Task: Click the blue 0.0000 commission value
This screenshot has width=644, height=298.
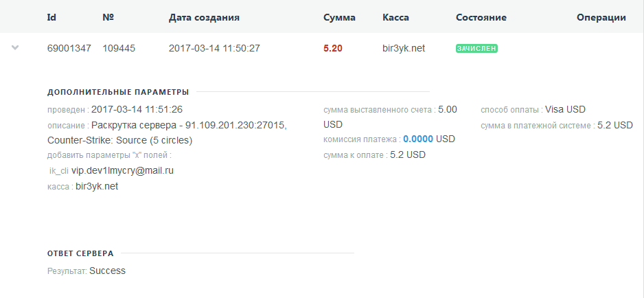Action: click(x=418, y=139)
